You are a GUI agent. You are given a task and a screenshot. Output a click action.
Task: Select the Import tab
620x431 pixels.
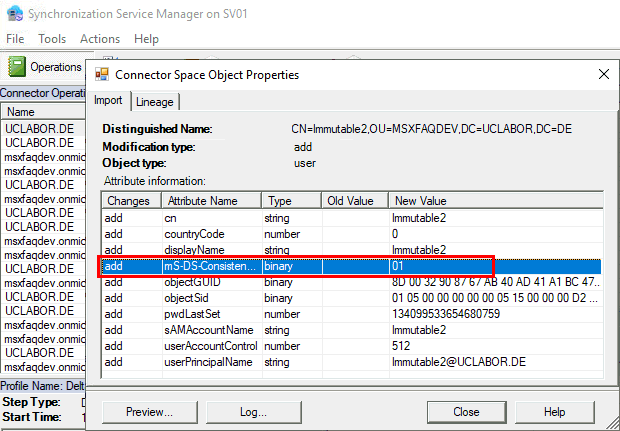pyautogui.click(x=109, y=101)
